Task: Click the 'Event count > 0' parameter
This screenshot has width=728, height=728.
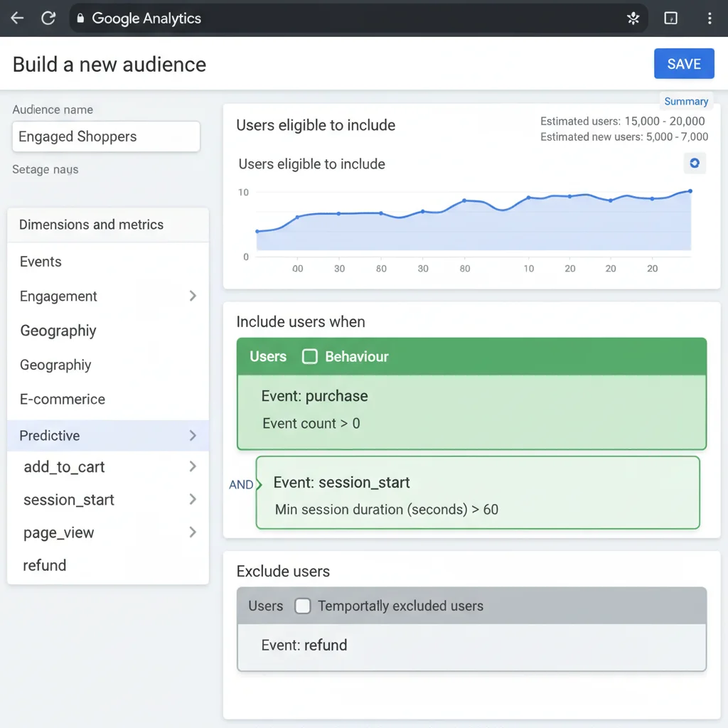Action: 311,424
